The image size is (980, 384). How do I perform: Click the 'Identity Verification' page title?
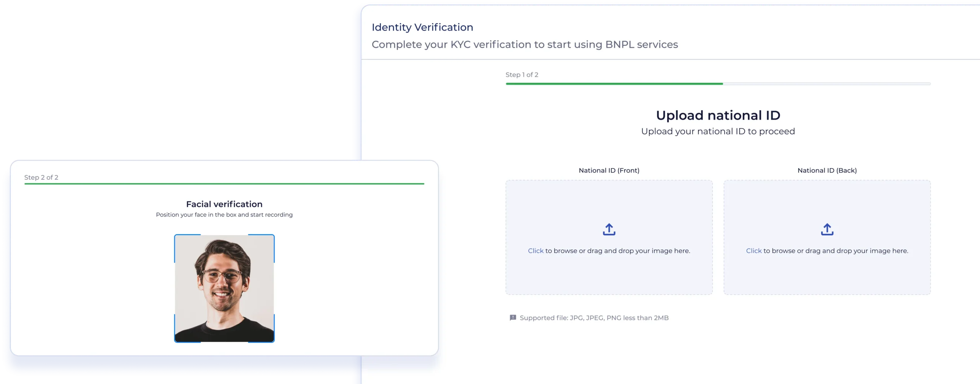(422, 28)
